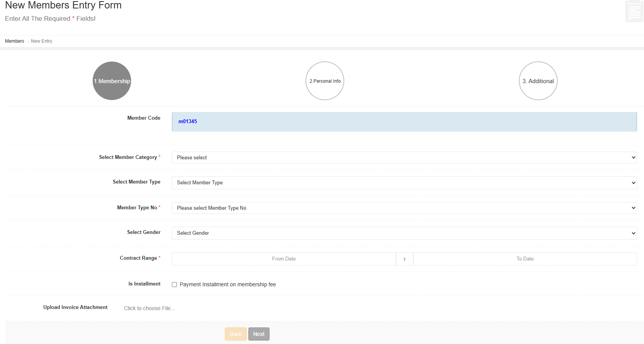Open the Members breadcrumb link
644x344 pixels.
[15, 41]
